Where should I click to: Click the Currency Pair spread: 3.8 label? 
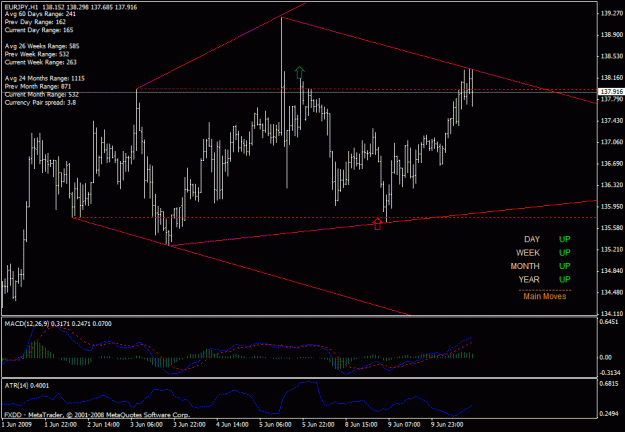coord(40,102)
